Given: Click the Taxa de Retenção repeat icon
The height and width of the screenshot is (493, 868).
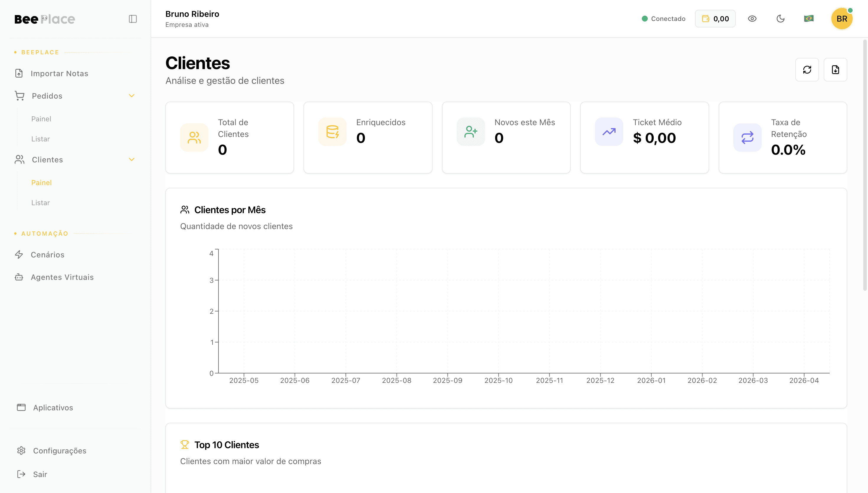Looking at the screenshot, I should [747, 138].
